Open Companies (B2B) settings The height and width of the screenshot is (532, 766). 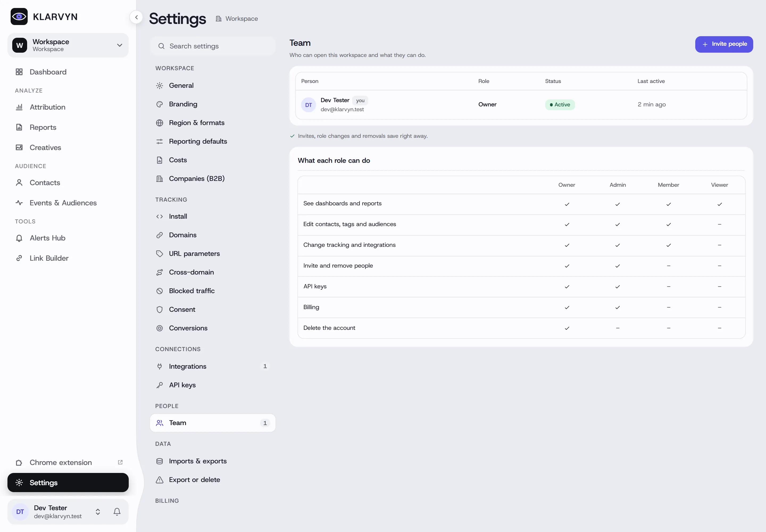click(x=213, y=179)
